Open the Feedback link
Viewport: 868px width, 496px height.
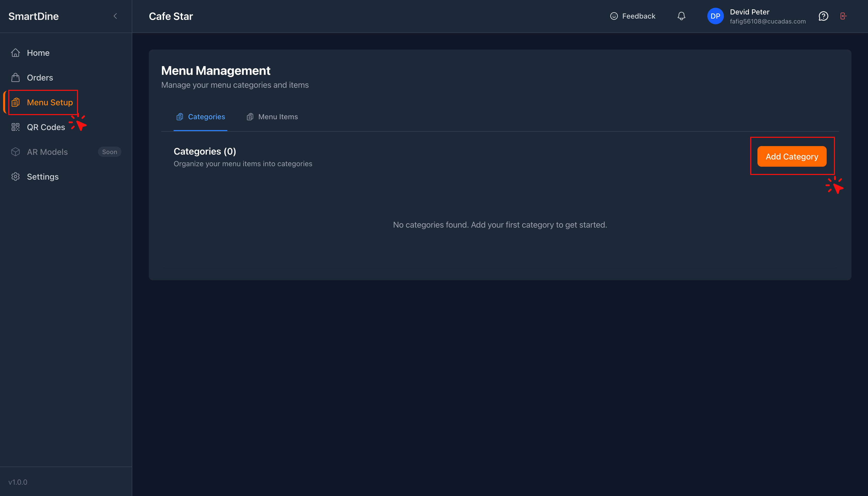639,16
